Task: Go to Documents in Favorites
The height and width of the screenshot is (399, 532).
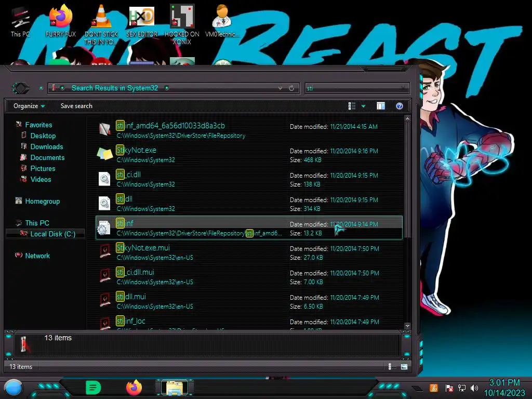Action: [x=47, y=157]
